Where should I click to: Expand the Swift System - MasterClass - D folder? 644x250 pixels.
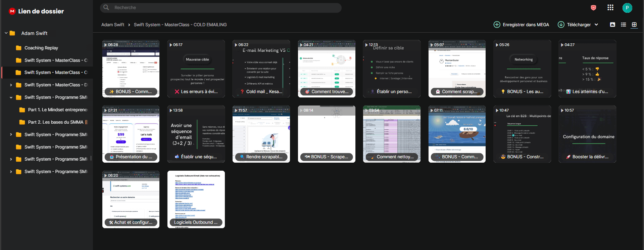(11, 85)
